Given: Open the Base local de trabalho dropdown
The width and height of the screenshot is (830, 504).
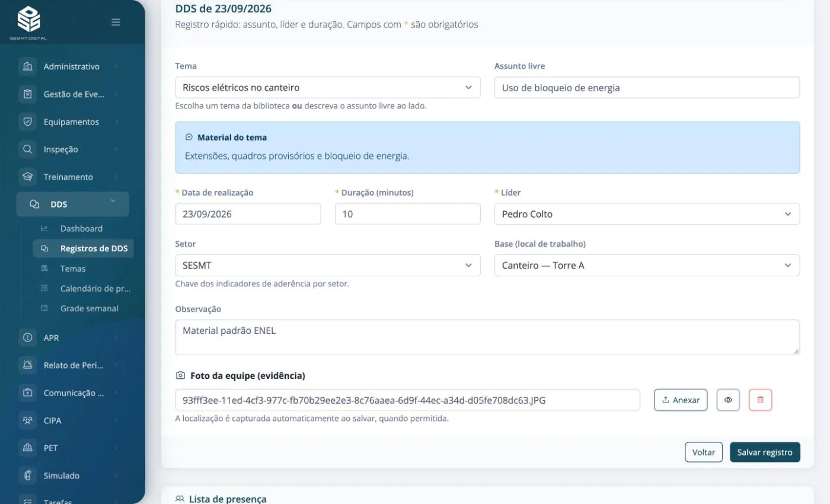Looking at the screenshot, I should pyautogui.click(x=647, y=265).
